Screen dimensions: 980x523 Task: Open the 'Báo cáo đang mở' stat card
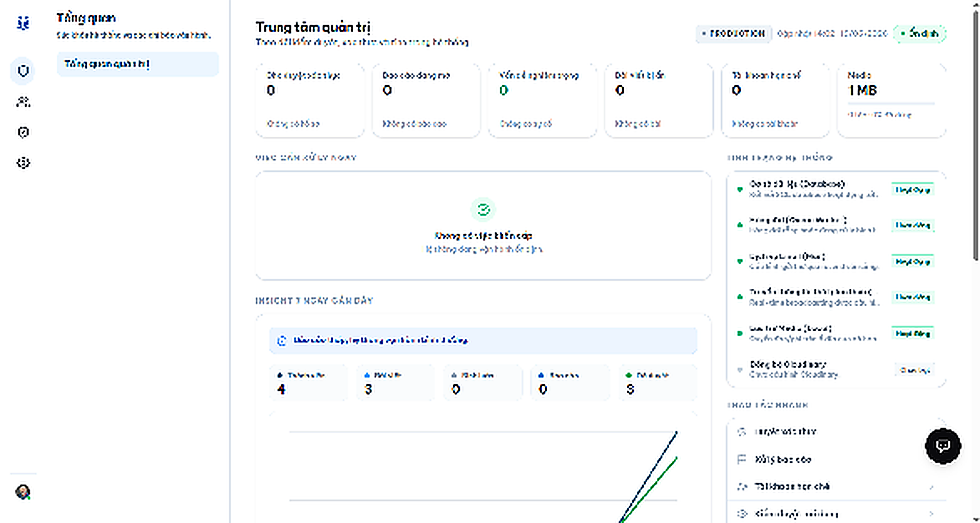point(426,99)
